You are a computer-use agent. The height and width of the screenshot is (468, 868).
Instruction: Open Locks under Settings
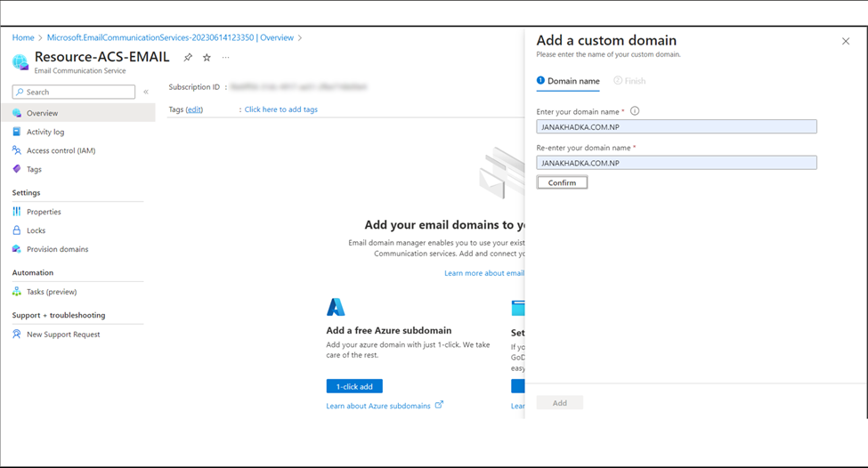(x=36, y=230)
